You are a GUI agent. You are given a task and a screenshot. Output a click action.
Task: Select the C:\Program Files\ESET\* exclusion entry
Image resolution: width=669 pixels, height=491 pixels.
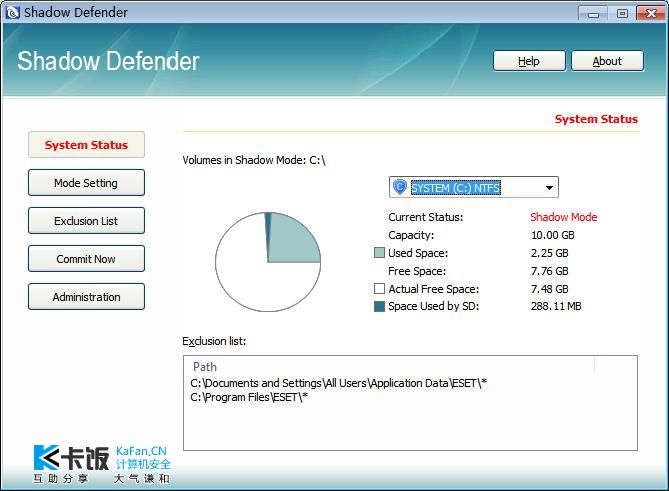[249, 397]
